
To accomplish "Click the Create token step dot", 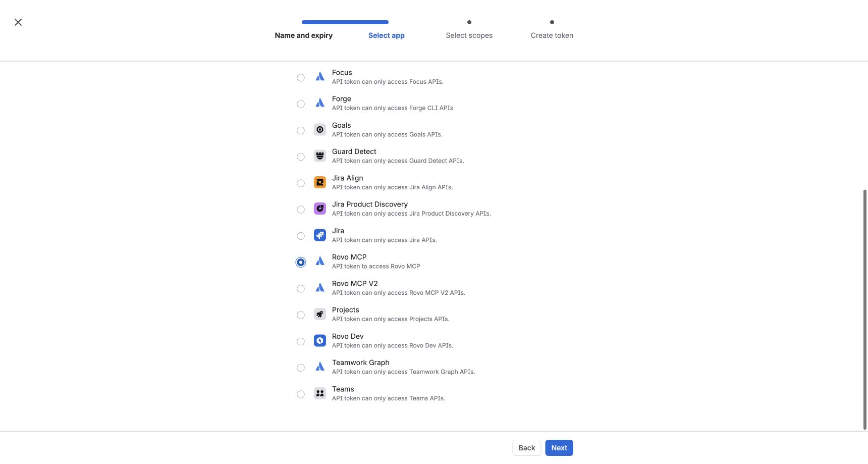I will (x=552, y=22).
